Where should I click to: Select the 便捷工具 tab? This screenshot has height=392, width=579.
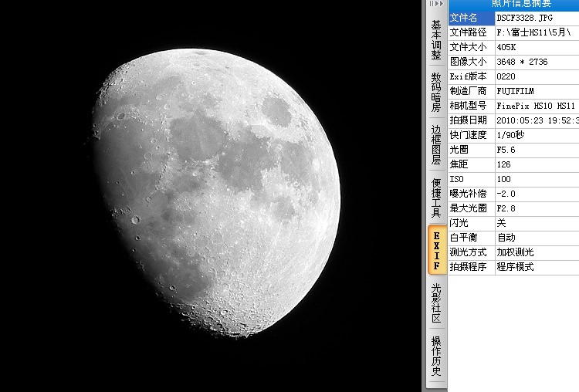coord(436,198)
